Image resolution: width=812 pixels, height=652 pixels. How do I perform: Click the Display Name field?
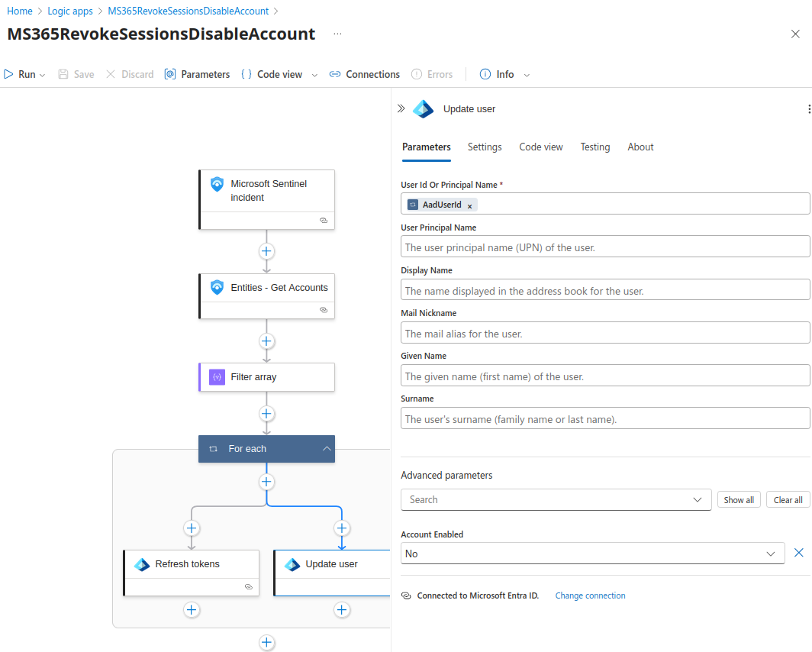click(x=605, y=290)
